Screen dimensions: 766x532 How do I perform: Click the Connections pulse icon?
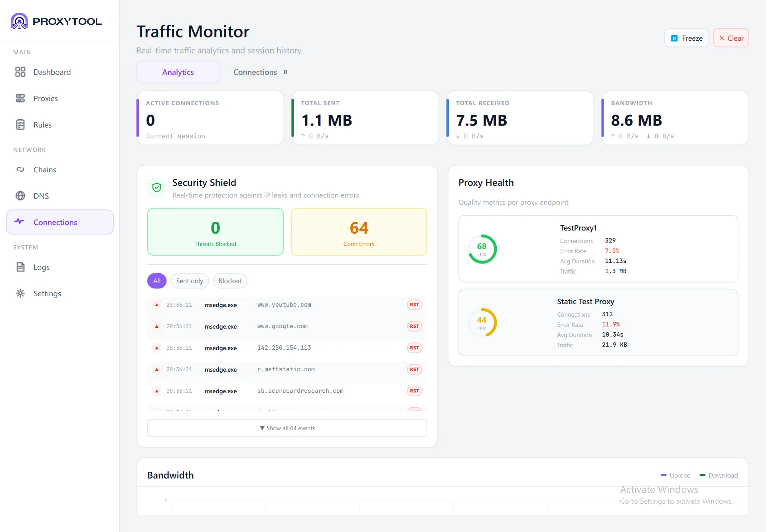pyautogui.click(x=19, y=221)
